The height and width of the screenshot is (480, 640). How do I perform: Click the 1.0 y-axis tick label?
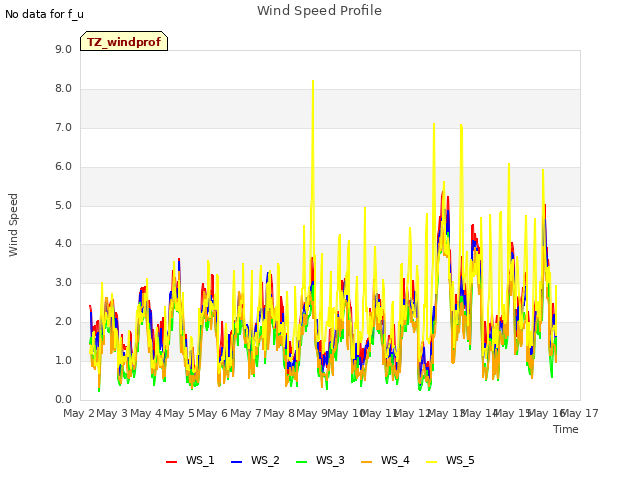[63, 360]
